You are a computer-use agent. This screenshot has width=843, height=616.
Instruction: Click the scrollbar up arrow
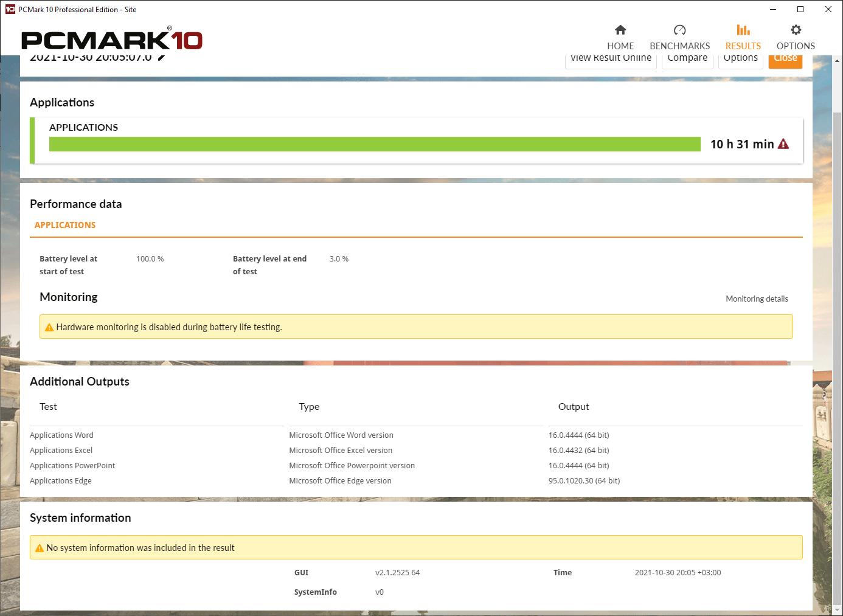[838, 61]
